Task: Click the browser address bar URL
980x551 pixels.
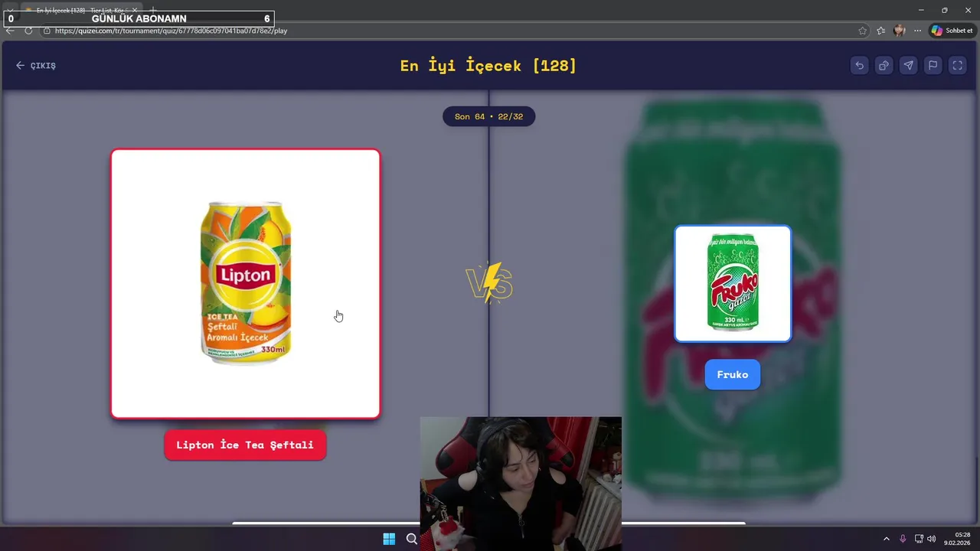Action: tap(171, 31)
